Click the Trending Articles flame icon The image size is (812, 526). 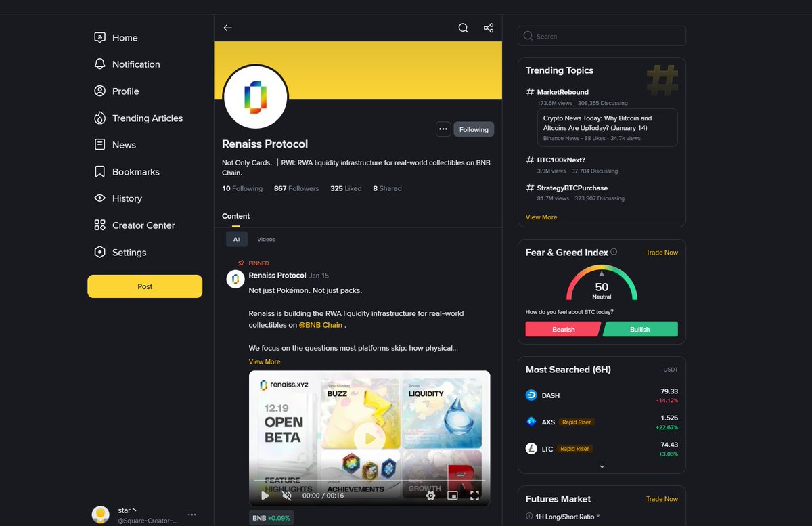[99, 118]
